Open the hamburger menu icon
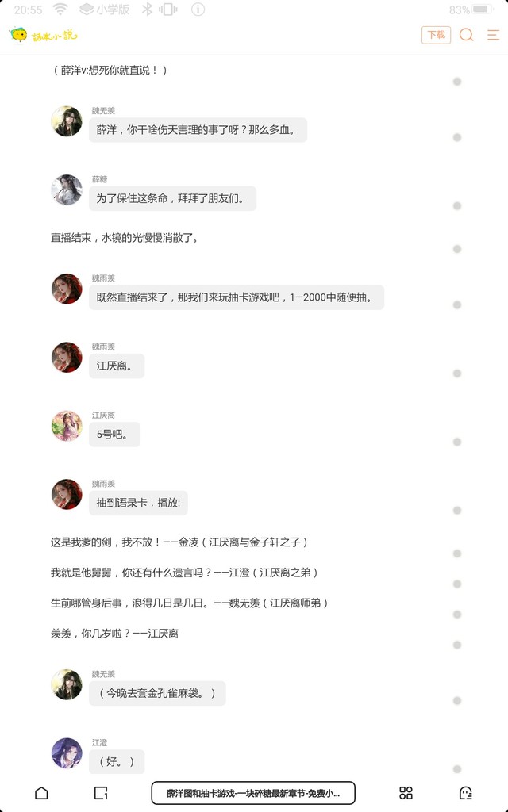This screenshot has height=812, width=508. pyautogui.click(x=493, y=35)
